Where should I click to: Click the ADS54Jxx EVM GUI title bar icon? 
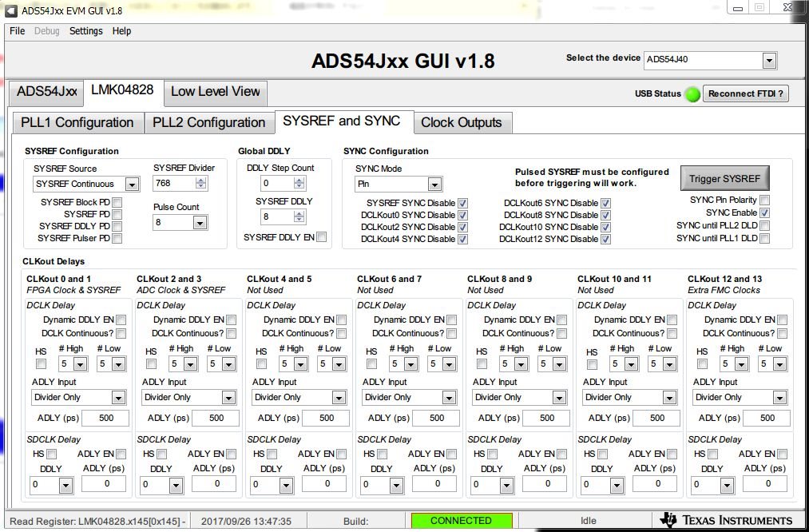click(x=11, y=10)
